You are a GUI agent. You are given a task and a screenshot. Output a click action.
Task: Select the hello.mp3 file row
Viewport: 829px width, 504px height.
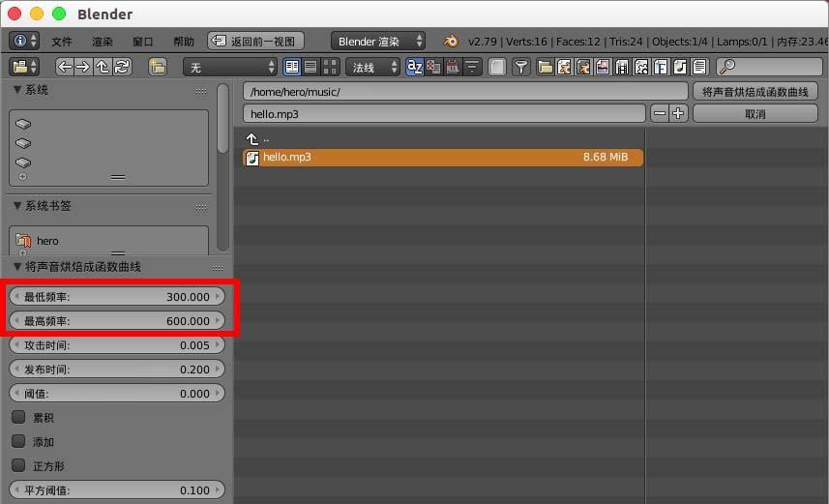click(x=442, y=157)
